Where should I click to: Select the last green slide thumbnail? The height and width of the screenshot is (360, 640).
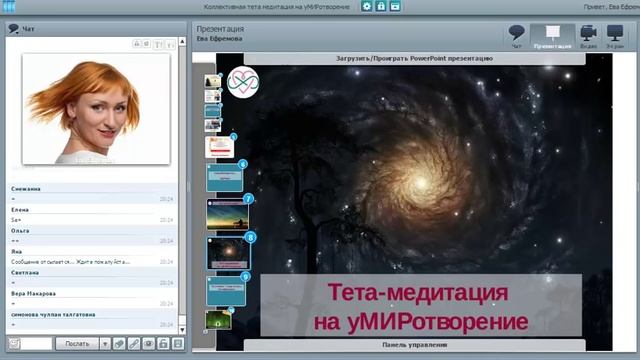(218, 320)
